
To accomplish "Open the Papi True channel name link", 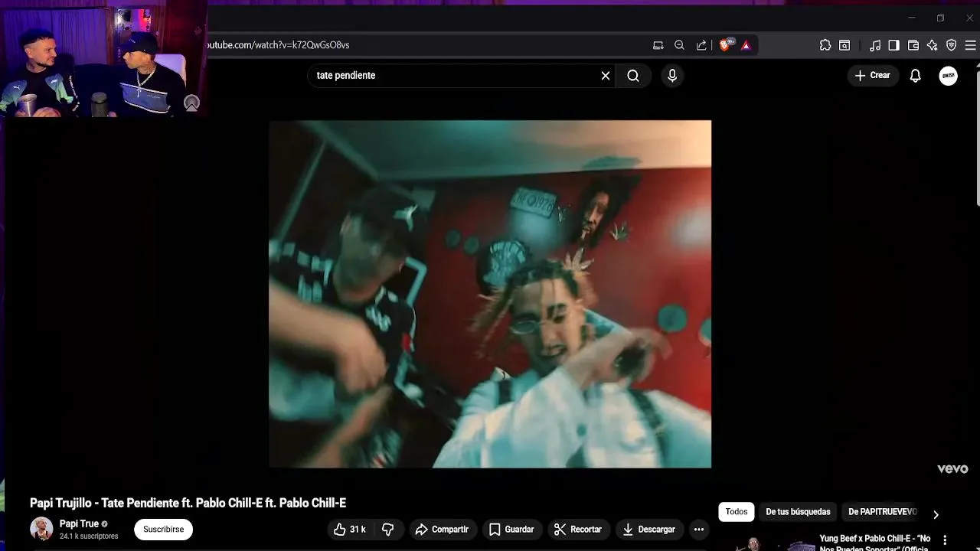I will tap(79, 524).
